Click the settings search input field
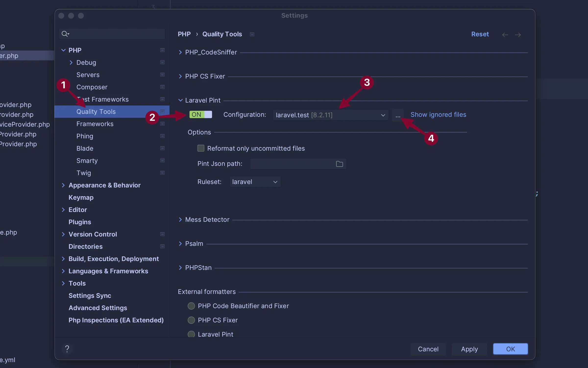Image resolution: width=588 pixels, height=368 pixels. 112,34
